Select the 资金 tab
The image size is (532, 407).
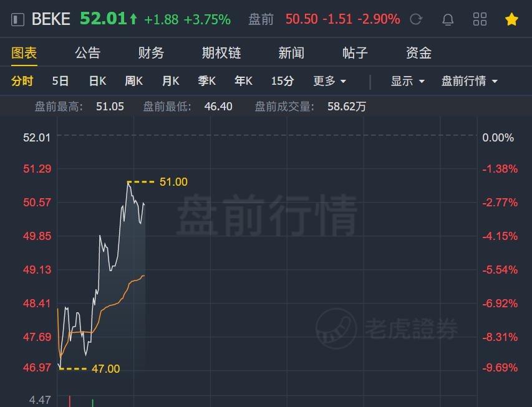(418, 53)
